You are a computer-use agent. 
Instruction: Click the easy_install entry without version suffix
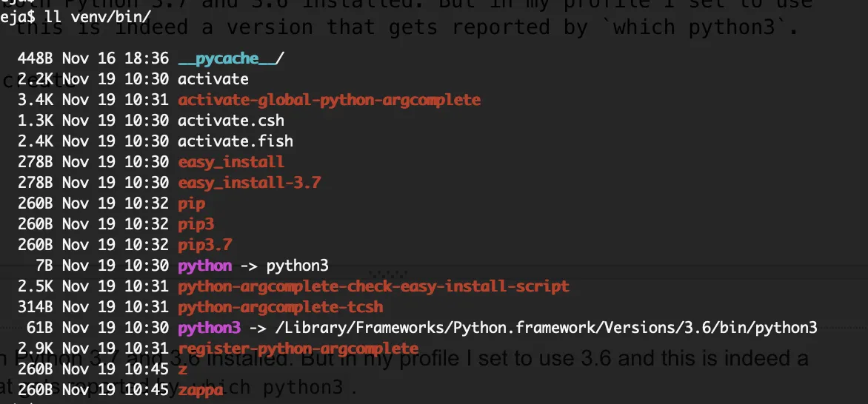click(x=231, y=162)
